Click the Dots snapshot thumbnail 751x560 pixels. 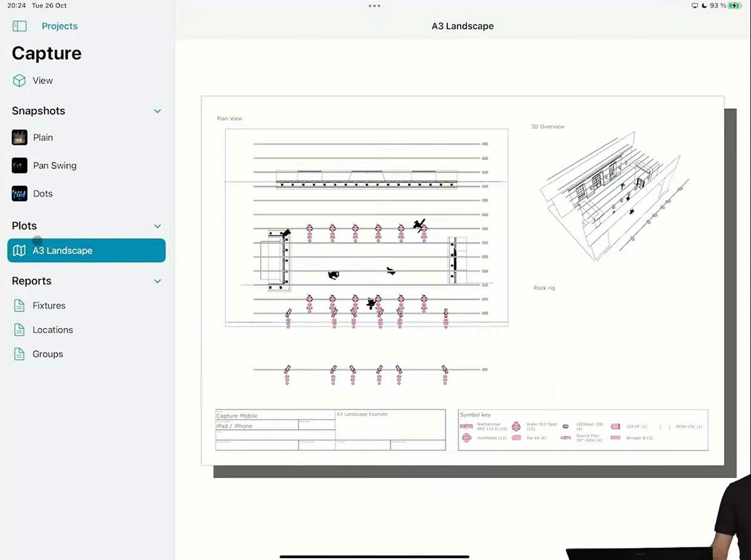pos(19,194)
